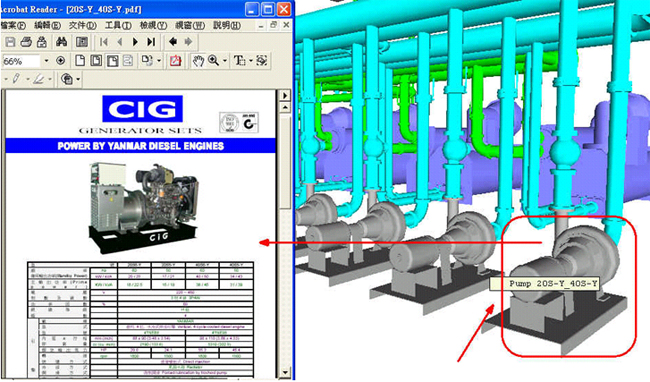Expand the Text Select tool dropdown arrow

pos(251,61)
